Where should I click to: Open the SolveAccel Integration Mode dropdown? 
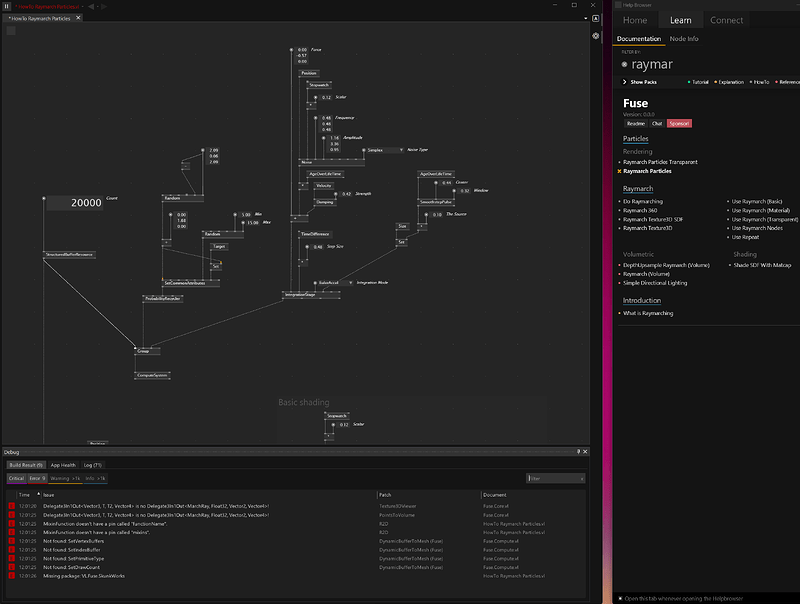[x=335, y=283]
